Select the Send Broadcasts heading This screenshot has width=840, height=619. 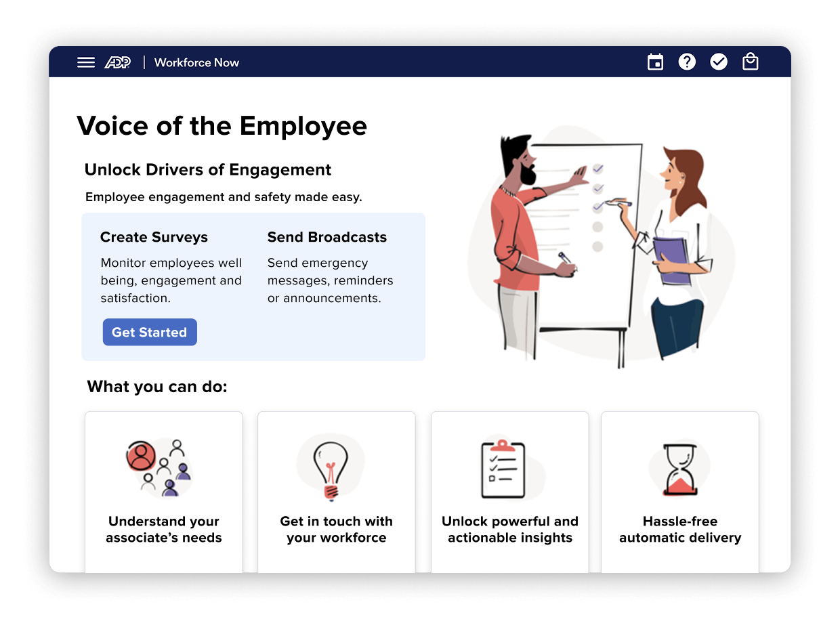(327, 237)
